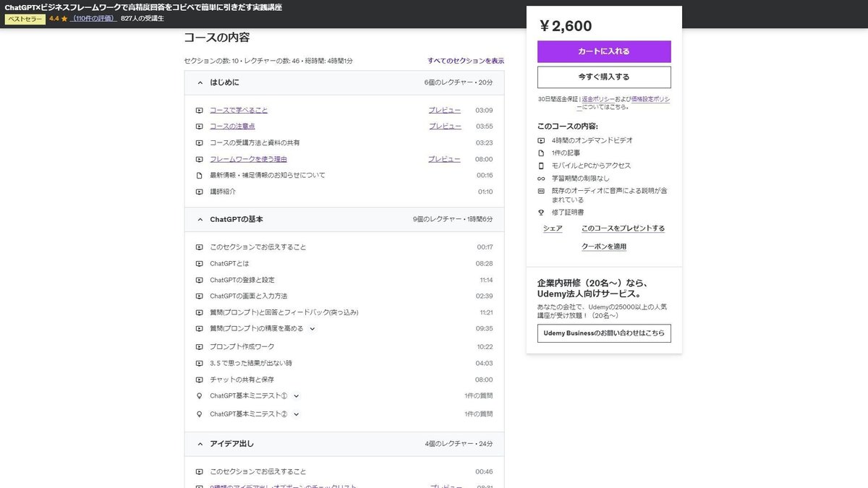Click video icon beside コースの受講方法と資料の共有

pos(200,143)
